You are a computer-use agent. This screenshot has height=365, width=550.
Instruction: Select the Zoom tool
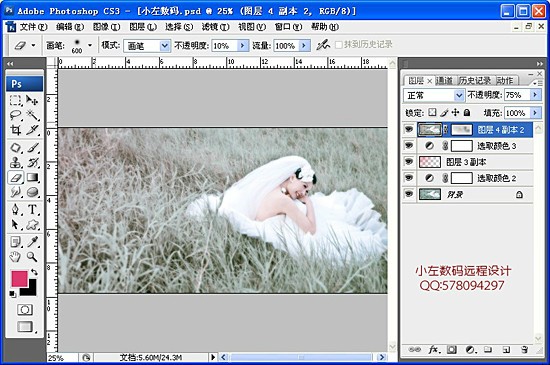(32, 257)
